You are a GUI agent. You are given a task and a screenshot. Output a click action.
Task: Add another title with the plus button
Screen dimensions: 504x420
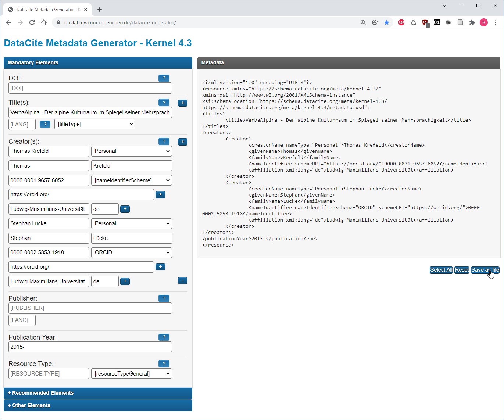[182, 103]
